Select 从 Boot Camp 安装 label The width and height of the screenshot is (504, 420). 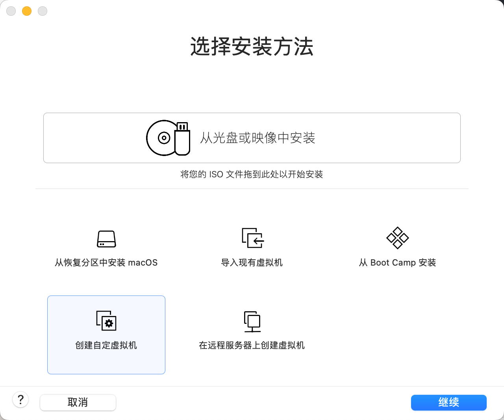click(398, 262)
